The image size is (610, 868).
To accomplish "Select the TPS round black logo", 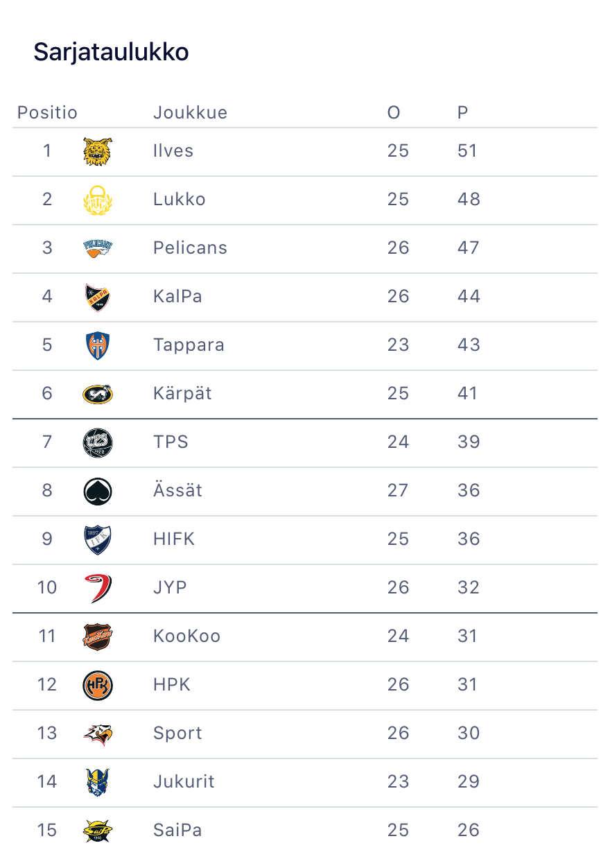I will 97,442.
